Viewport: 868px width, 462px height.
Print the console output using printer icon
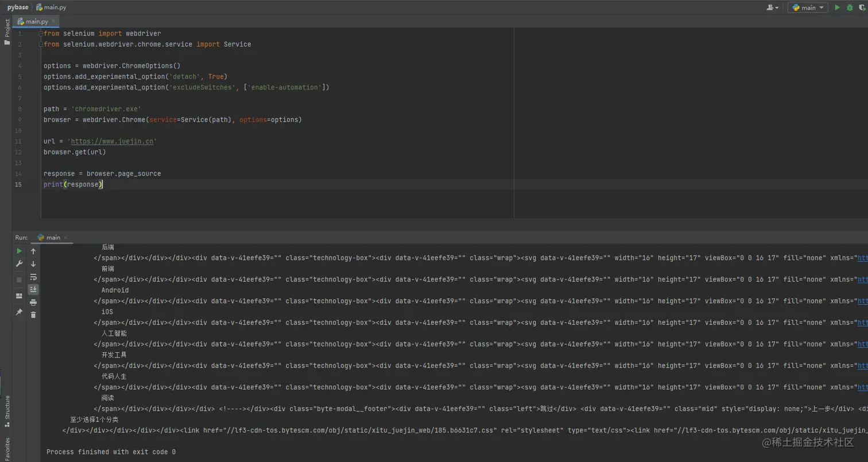pyautogui.click(x=33, y=302)
